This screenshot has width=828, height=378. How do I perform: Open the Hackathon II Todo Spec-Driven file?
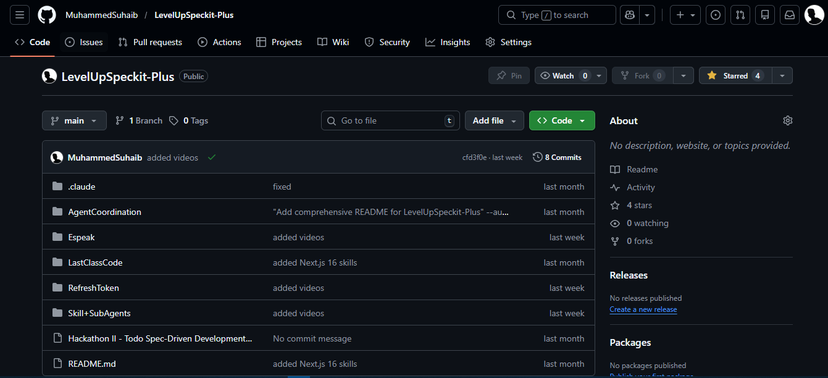click(x=160, y=338)
